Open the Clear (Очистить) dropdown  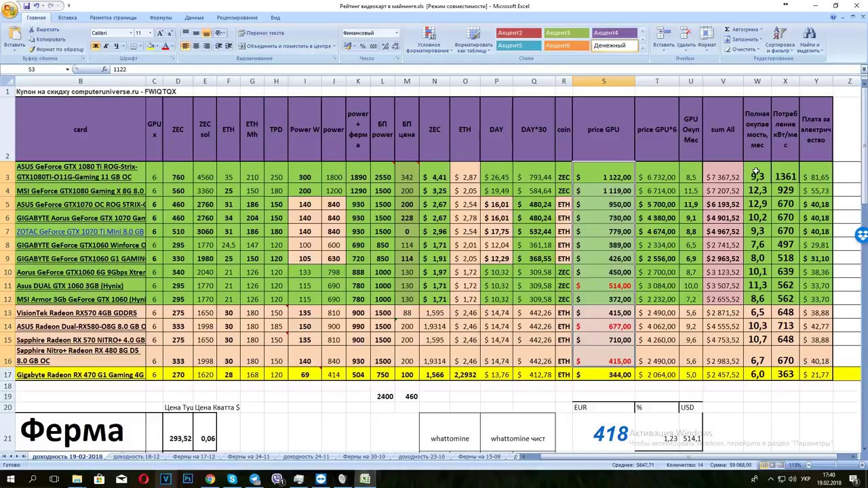[x=743, y=49]
